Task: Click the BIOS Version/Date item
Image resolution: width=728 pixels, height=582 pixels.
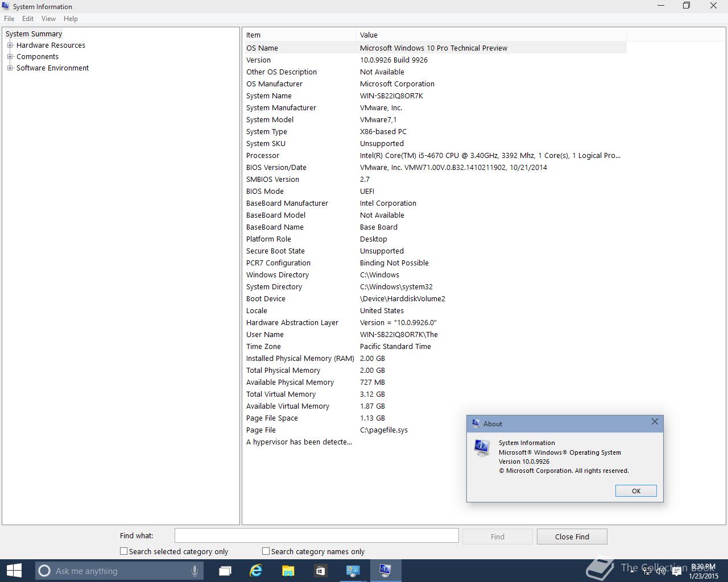Action: coord(276,167)
